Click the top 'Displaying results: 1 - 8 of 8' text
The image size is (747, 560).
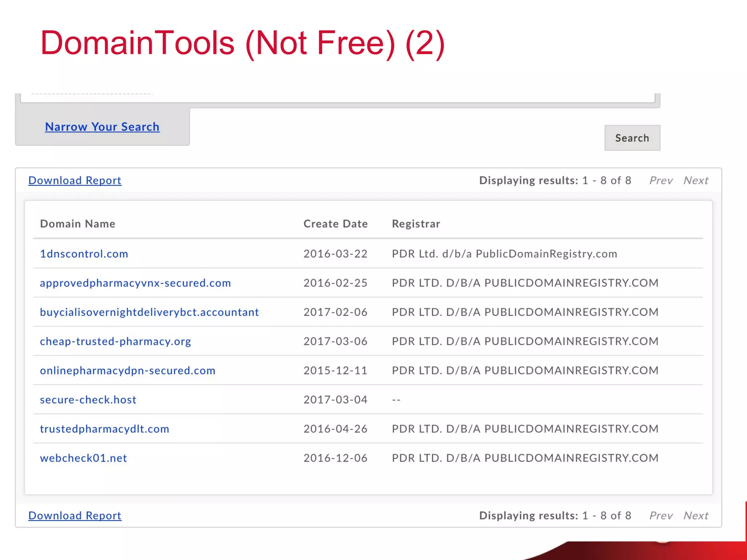coord(555,180)
